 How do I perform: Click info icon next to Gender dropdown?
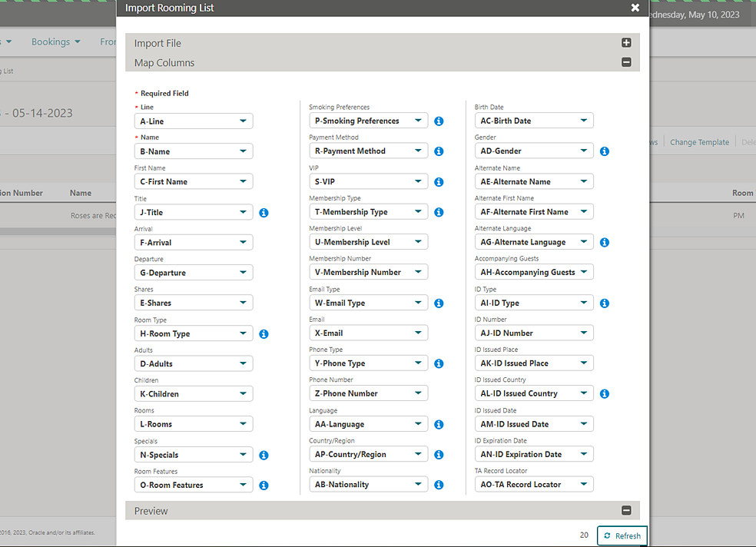605,151
